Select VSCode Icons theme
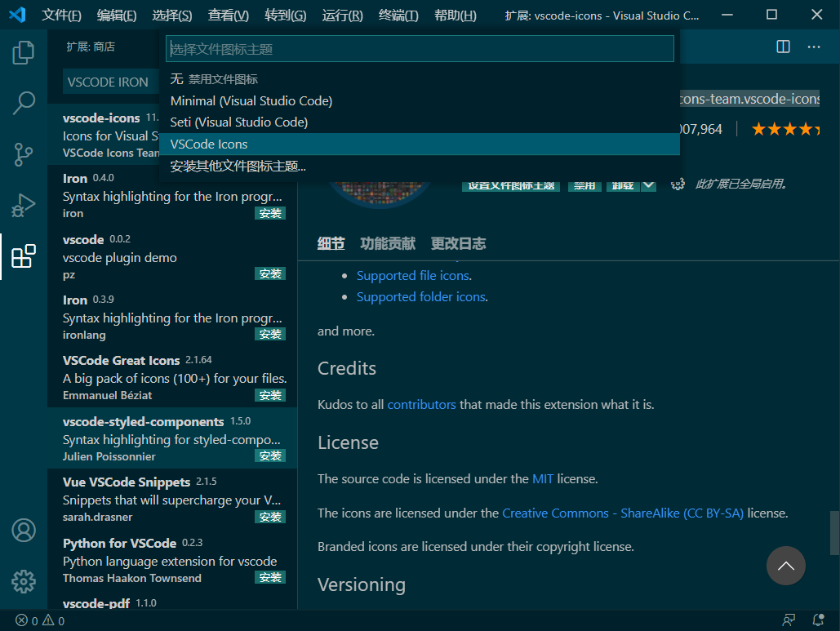Image resolution: width=840 pixels, height=631 pixels. pos(420,144)
